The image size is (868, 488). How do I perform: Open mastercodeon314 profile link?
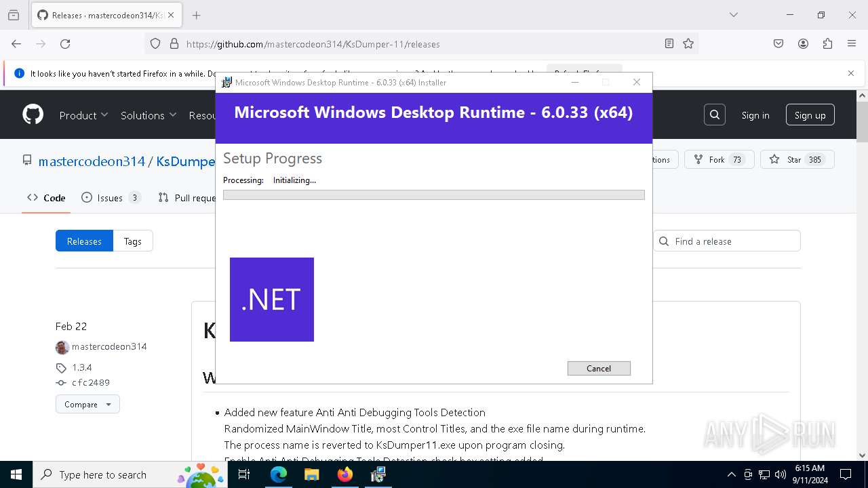(92, 161)
